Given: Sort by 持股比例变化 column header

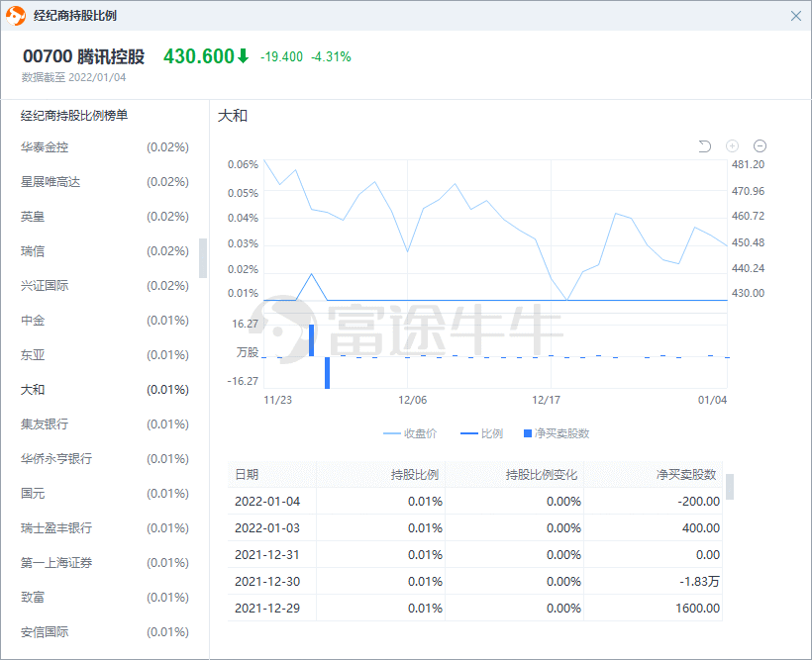Looking at the screenshot, I should point(541,474).
